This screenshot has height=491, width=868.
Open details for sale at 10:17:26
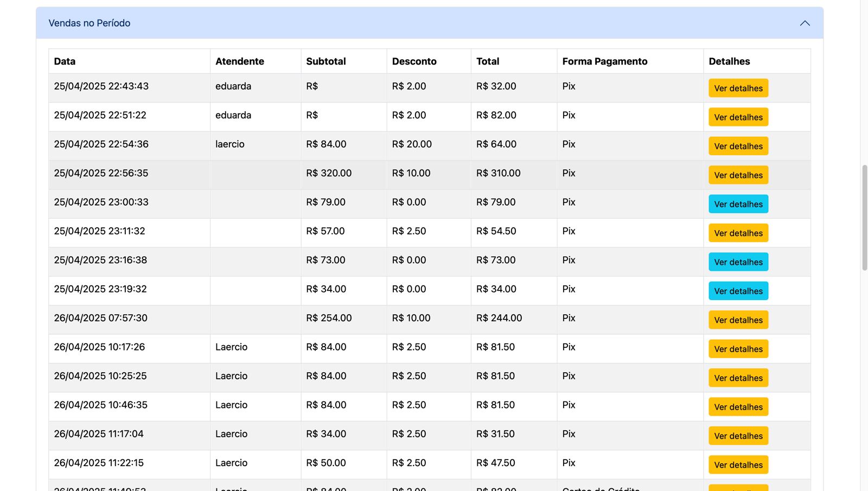(738, 349)
